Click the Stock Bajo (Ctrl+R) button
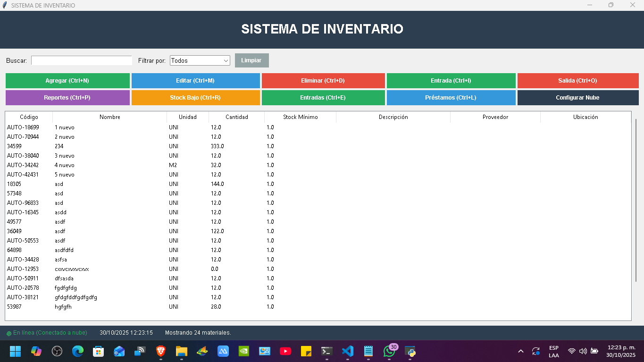This screenshot has width=644, height=362. pyautogui.click(x=195, y=98)
